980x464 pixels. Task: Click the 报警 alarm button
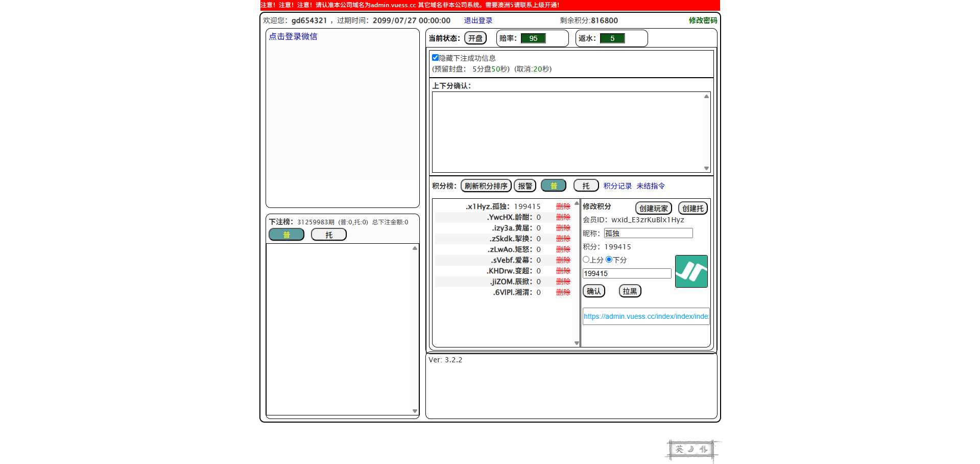click(x=524, y=186)
